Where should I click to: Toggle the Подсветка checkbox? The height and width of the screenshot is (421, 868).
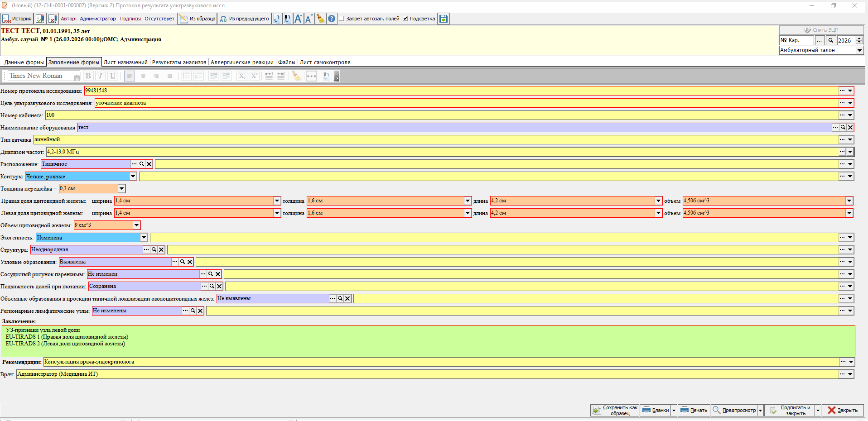pos(405,19)
